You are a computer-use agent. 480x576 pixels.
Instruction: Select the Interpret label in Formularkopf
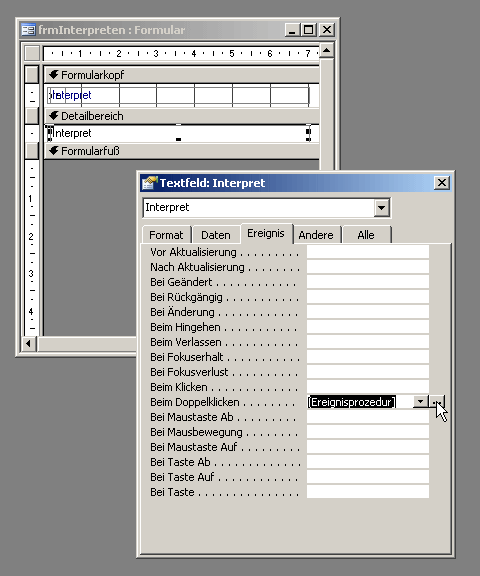pyautogui.click(x=70, y=95)
